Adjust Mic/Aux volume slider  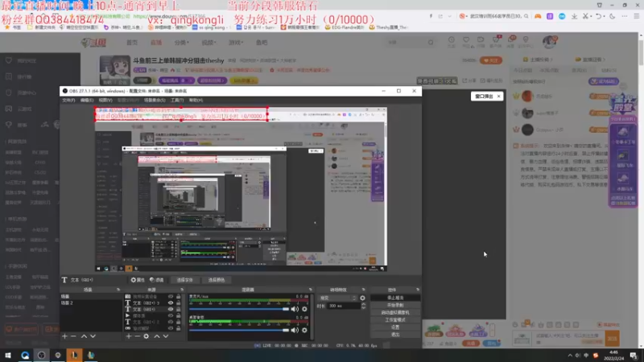[239, 309]
